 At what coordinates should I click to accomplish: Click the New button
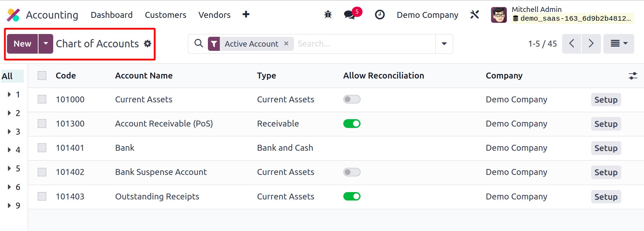(x=22, y=43)
